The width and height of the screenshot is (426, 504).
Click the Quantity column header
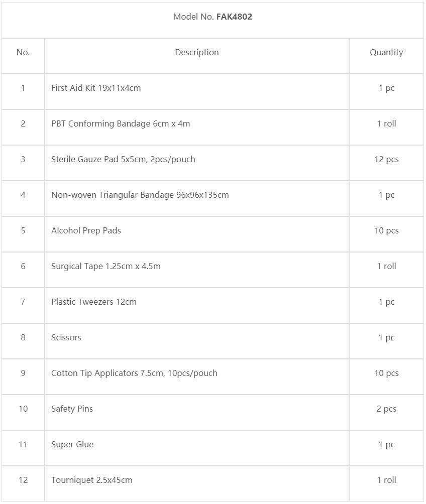coord(386,52)
